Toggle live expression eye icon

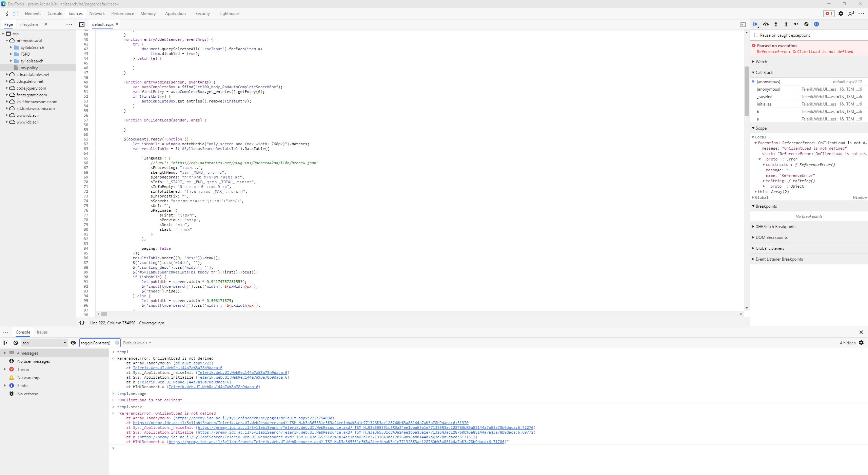click(x=73, y=343)
